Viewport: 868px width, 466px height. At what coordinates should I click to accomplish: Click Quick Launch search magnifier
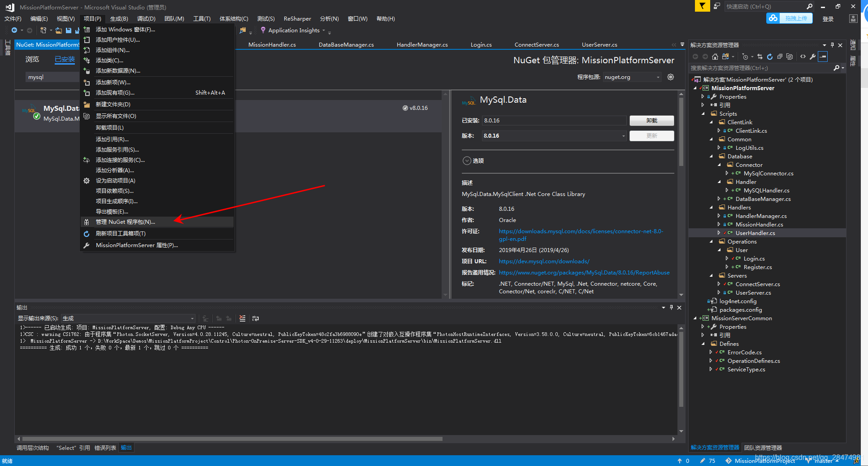coord(809,6)
